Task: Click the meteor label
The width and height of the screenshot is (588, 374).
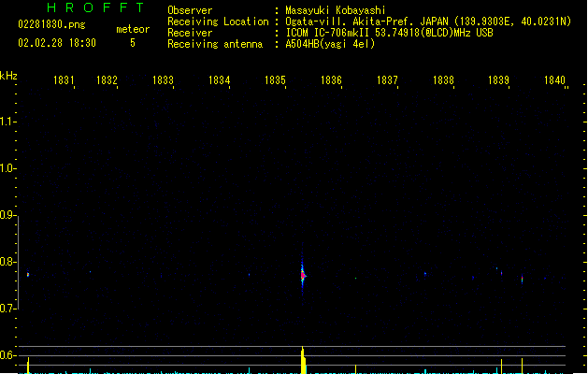Action: pyautogui.click(x=133, y=29)
